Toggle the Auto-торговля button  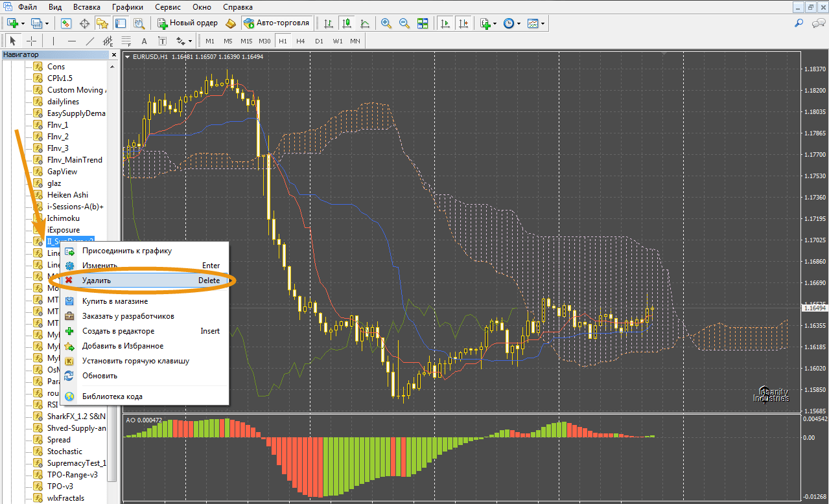pyautogui.click(x=276, y=23)
